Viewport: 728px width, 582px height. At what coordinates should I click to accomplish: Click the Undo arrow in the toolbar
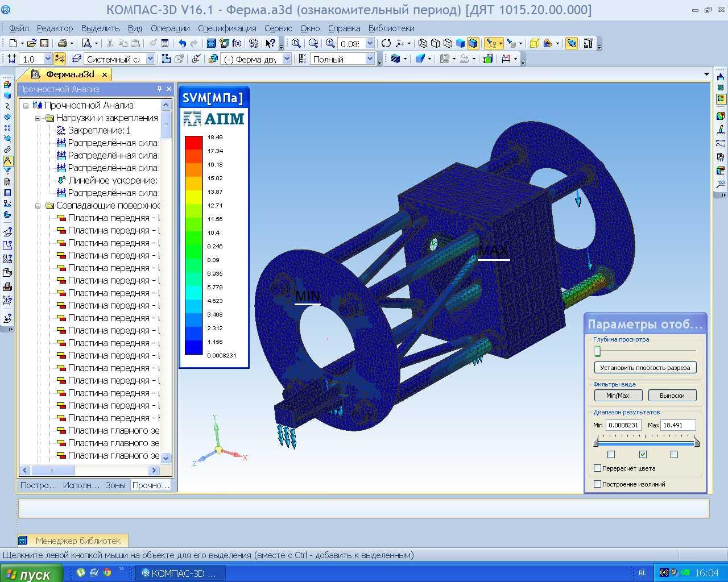(182, 43)
